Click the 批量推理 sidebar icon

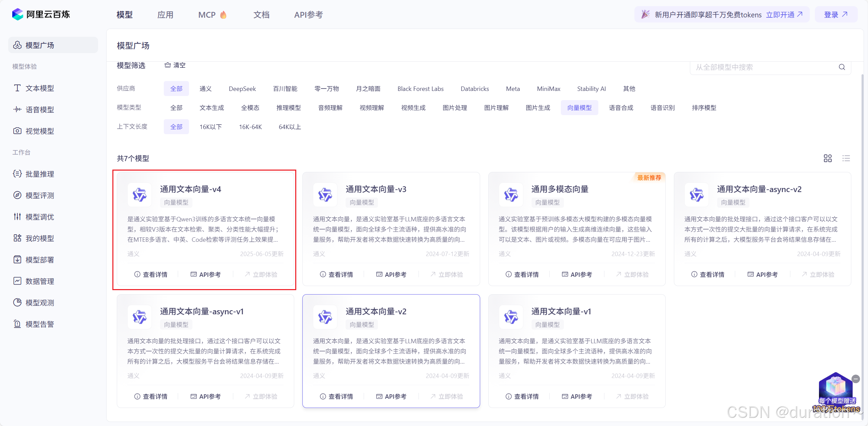coord(17,174)
